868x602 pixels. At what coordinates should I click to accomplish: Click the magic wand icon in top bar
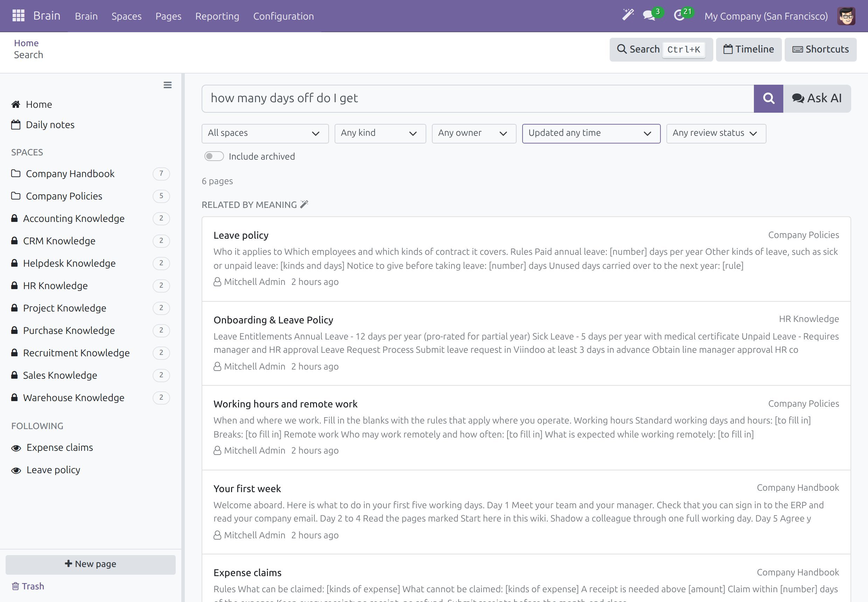(x=628, y=15)
